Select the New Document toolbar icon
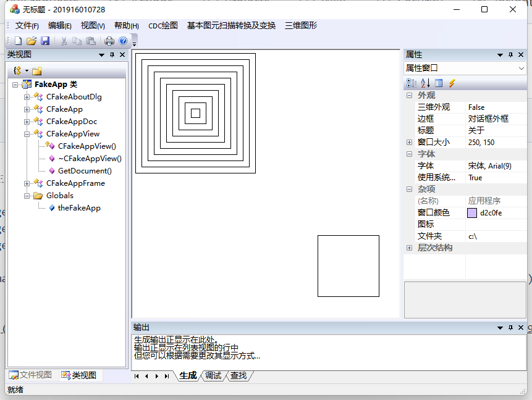The width and height of the screenshot is (532, 400). [18, 41]
